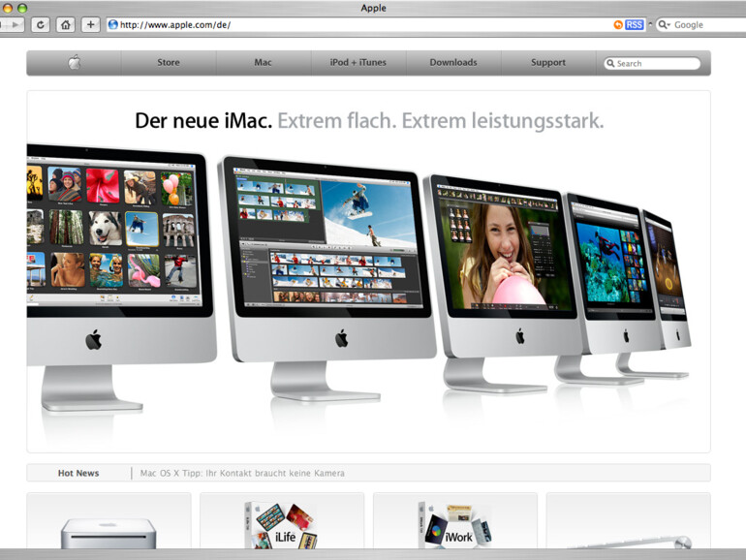Reload the page with Safari's reload button
The image size is (746, 560).
[x=41, y=25]
